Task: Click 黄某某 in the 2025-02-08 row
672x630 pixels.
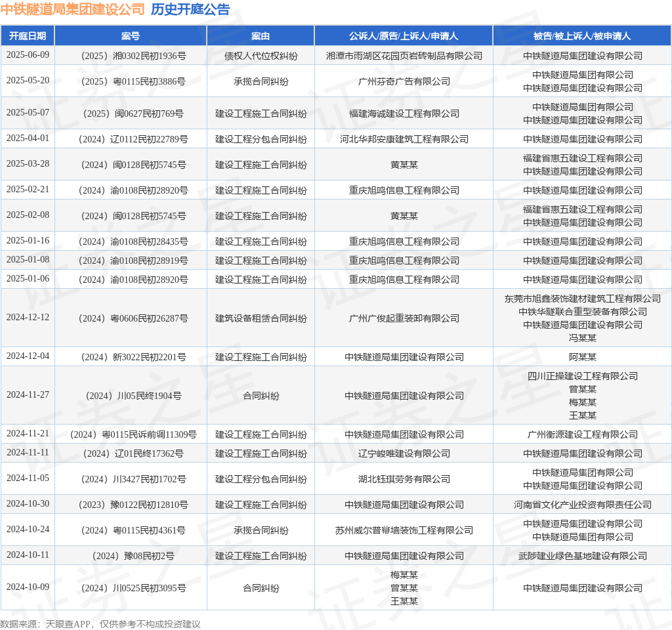Action: [x=404, y=216]
